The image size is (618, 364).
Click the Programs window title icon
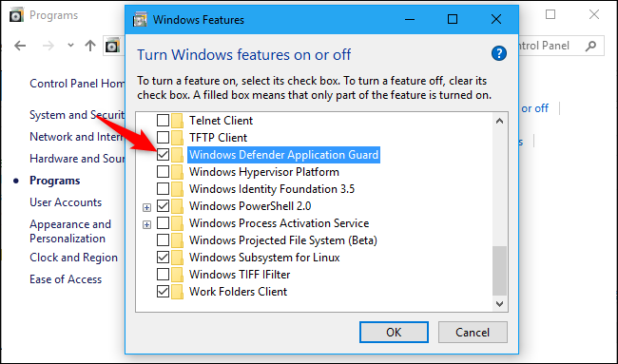16,15
